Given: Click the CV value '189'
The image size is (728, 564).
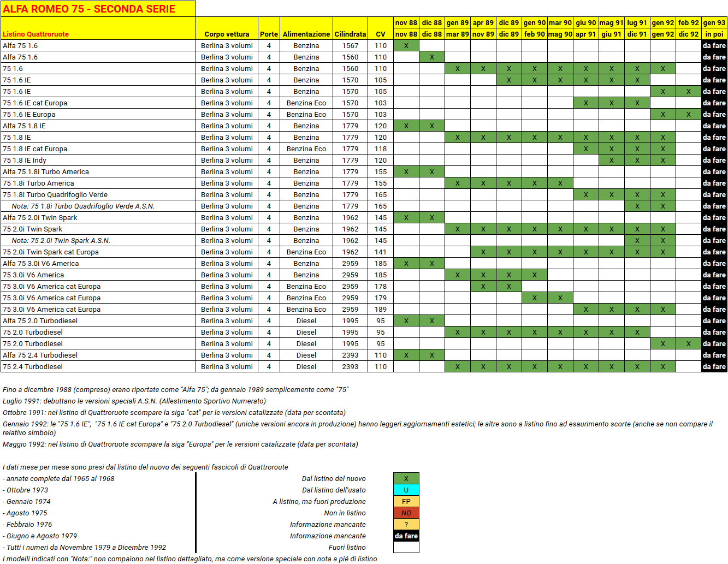Looking at the screenshot, I should pos(381,309).
